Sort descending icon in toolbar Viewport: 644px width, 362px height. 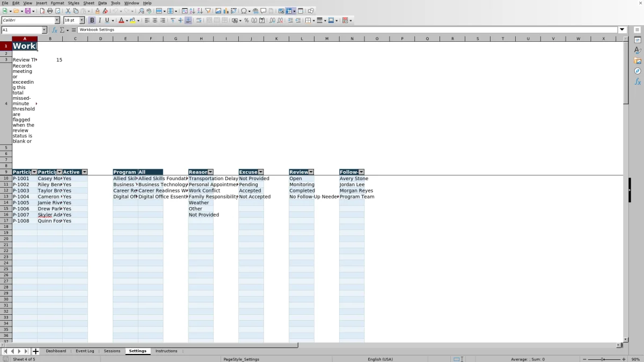[x=200, y=11]
